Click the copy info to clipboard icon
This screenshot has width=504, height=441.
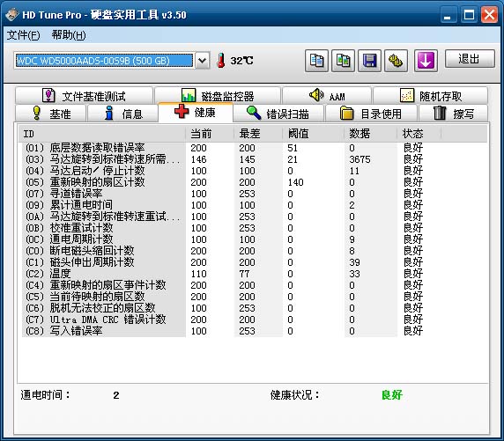click(316, 61)
